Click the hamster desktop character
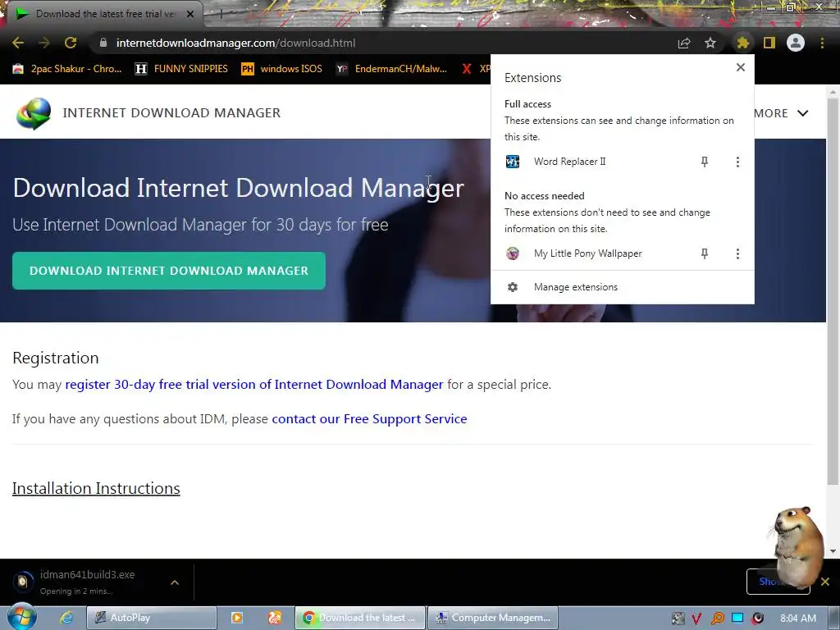The height and width of the screenshot is (630, 840). tap(797, 546)
